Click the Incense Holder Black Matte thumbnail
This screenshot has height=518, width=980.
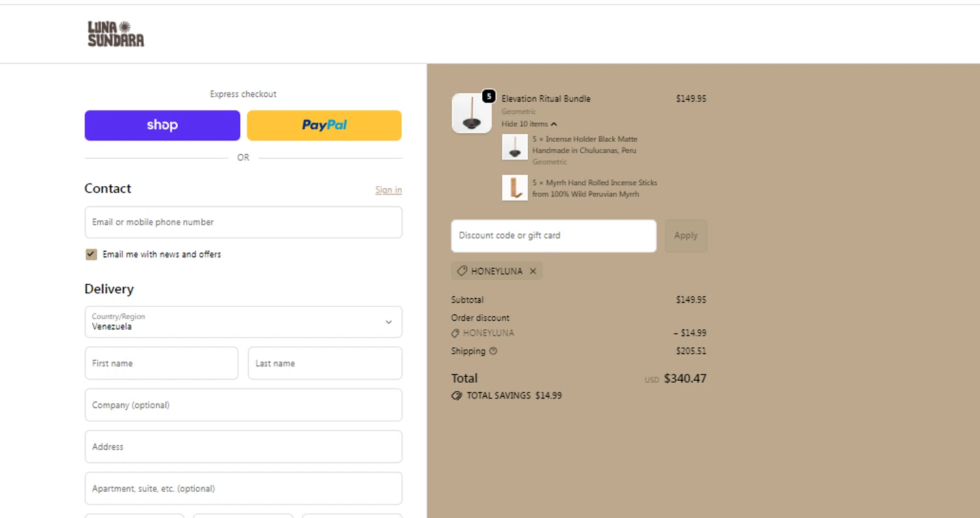pos(515,147)
